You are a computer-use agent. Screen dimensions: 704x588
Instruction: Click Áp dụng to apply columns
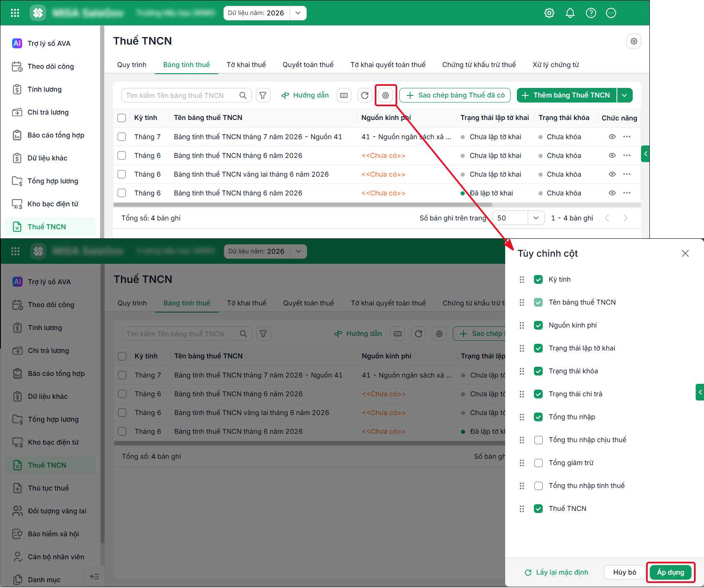click(x=671, y=573)
